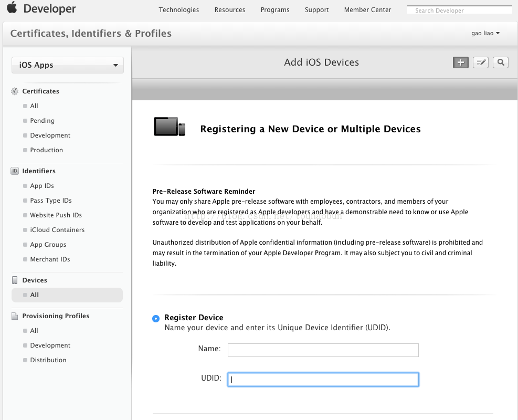
Task: Click the Search Developer field
Action: pyautogui.click(x=460, y=10)
